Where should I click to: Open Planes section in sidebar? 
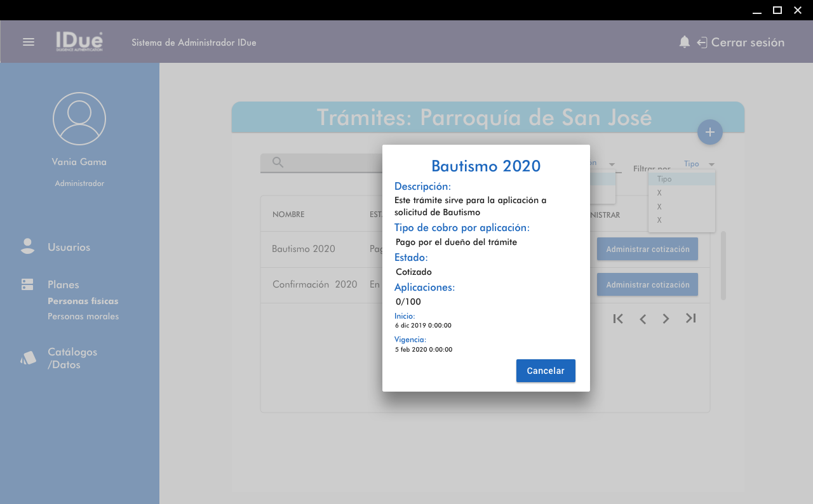(x=63, y=284)
